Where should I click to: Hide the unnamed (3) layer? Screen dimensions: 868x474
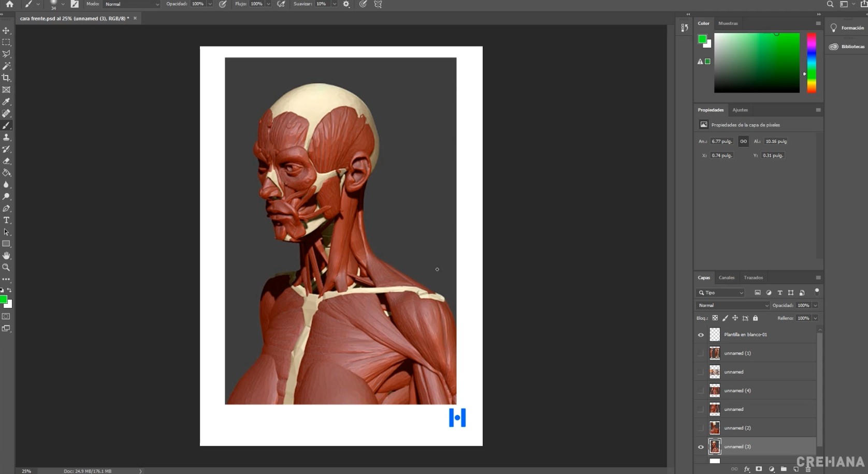click(x=701, y=447)
